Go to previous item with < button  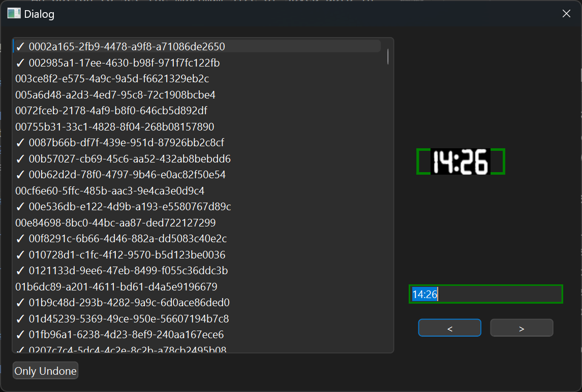449,328
